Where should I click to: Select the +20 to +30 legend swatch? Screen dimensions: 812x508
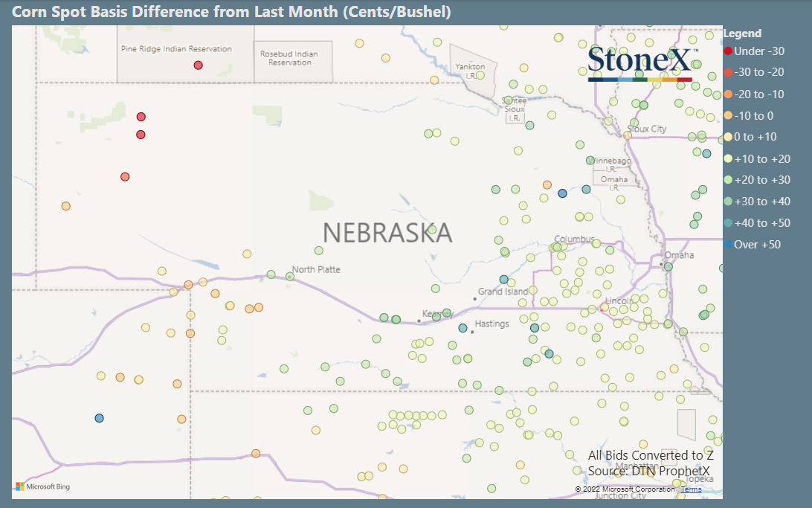click(728, 180)
